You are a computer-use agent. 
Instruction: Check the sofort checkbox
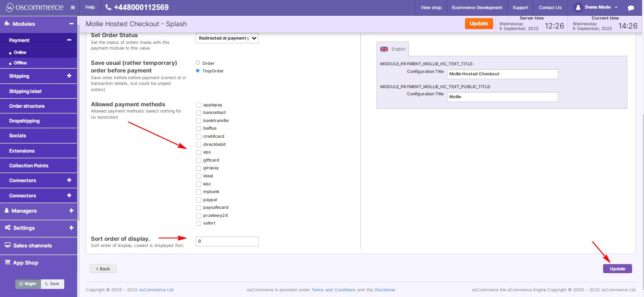click(198, 224)
